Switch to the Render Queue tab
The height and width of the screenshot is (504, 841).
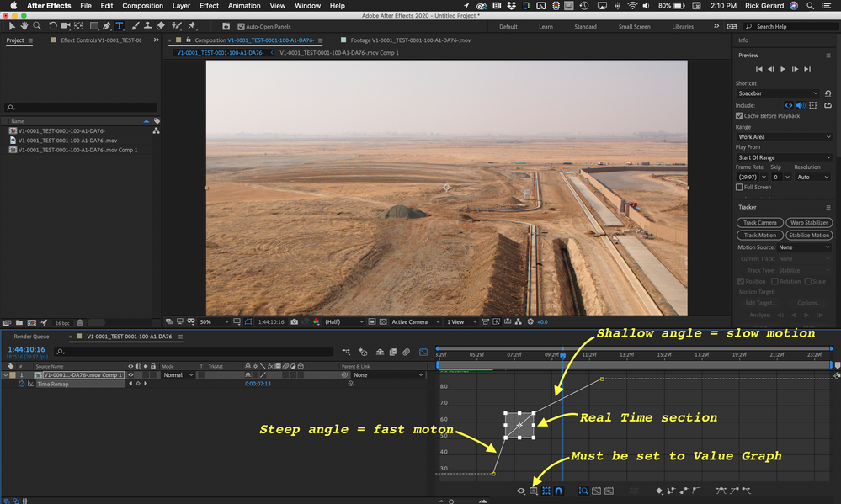click(x=31, y=336)
